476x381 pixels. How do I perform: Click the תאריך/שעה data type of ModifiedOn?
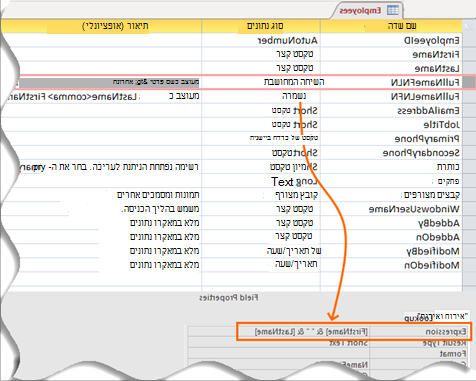coord(261,265)
